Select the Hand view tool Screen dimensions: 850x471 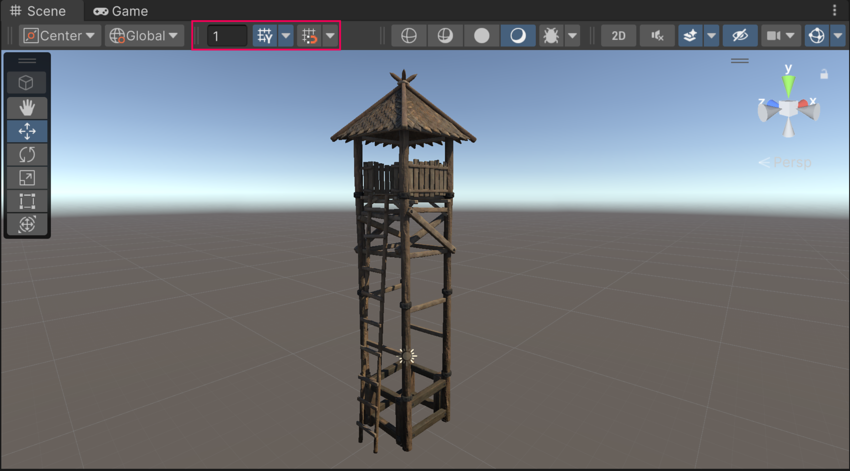[x=27, y=107]
